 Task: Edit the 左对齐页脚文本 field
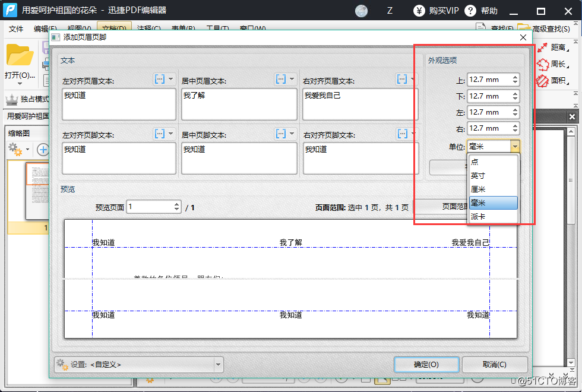(x=119, y=158)
